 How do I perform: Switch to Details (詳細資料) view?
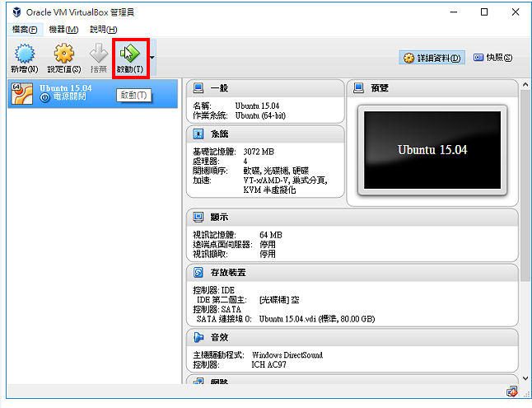(432, 58)
